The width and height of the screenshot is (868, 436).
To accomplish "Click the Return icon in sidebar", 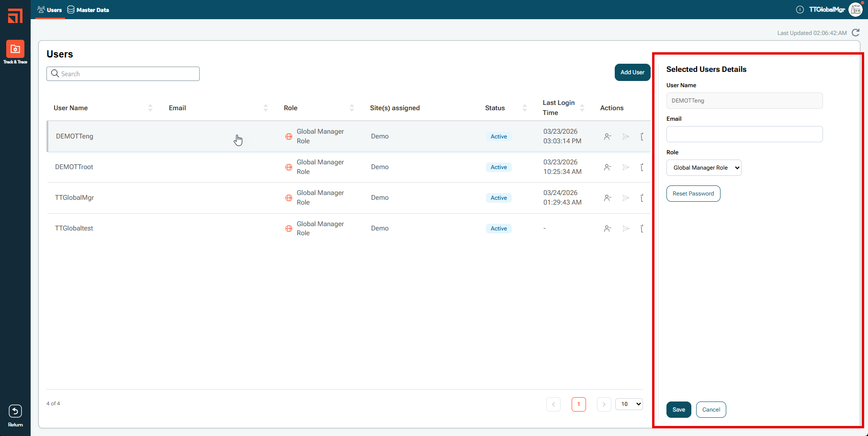I will (x=15, y=411).
